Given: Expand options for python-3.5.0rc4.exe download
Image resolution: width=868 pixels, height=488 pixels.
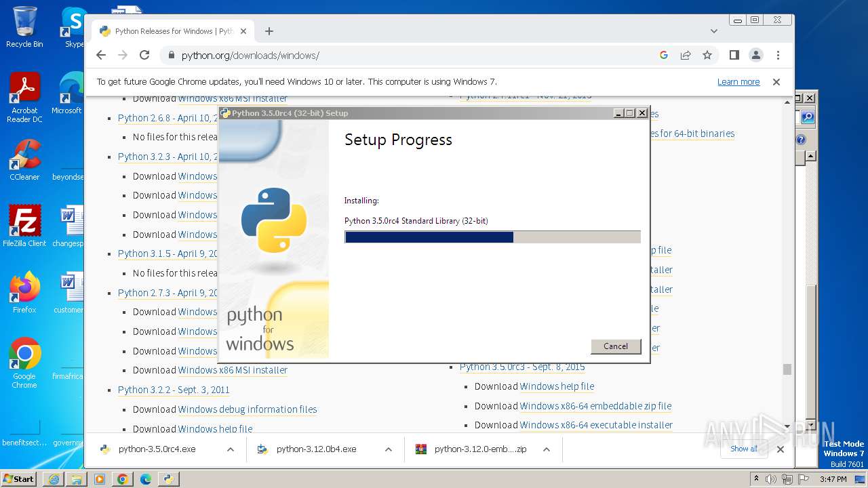Looking at the screenshot, I should coord(231,449).
